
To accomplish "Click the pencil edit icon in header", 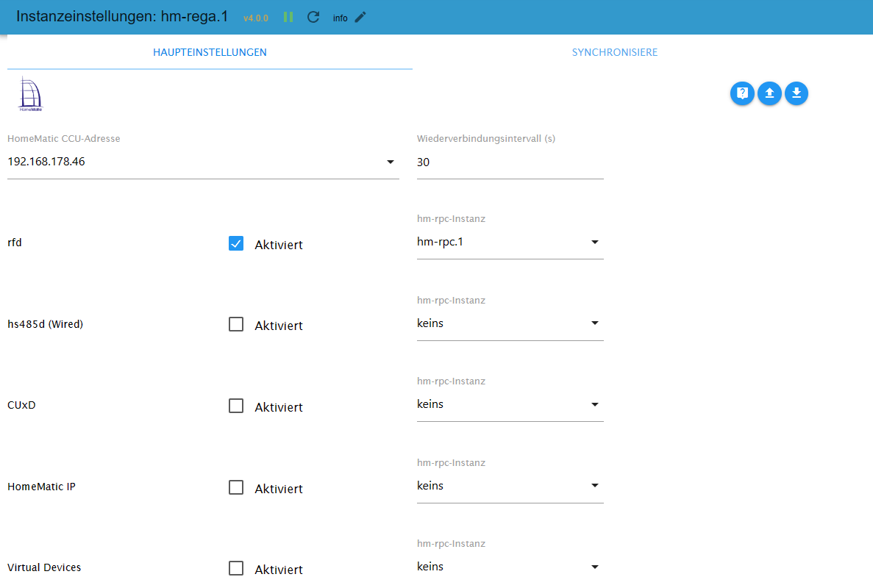I will click(360, 17).
